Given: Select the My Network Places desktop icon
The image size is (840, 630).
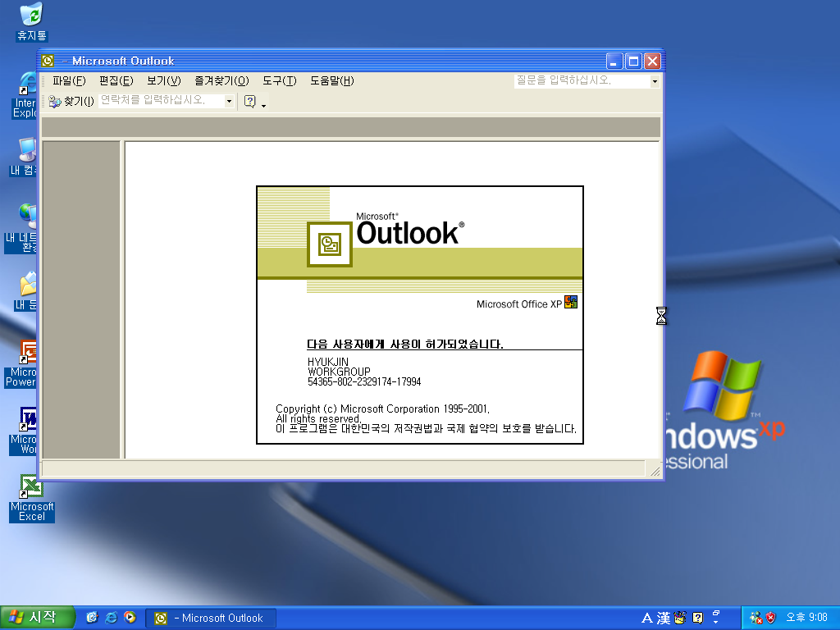Looking at the screenshot, I should tap(21, 228).
